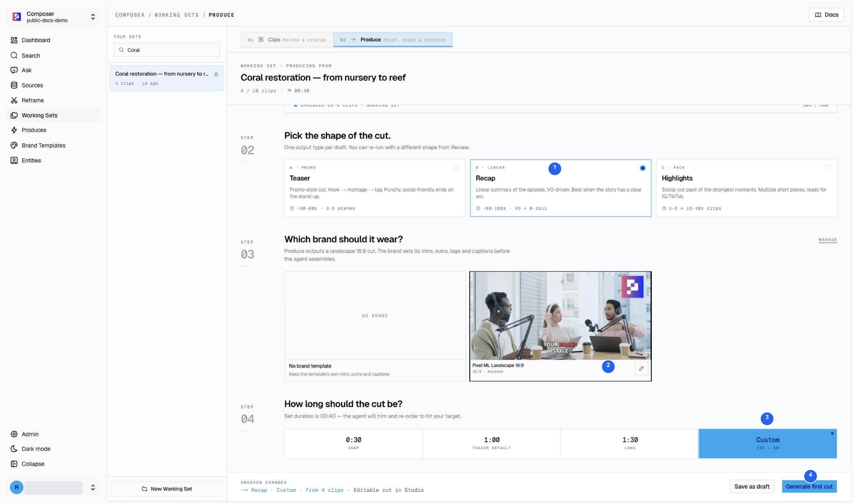Choose the Custom duration option
Screen dimensions: 854x504
point(768,444)
